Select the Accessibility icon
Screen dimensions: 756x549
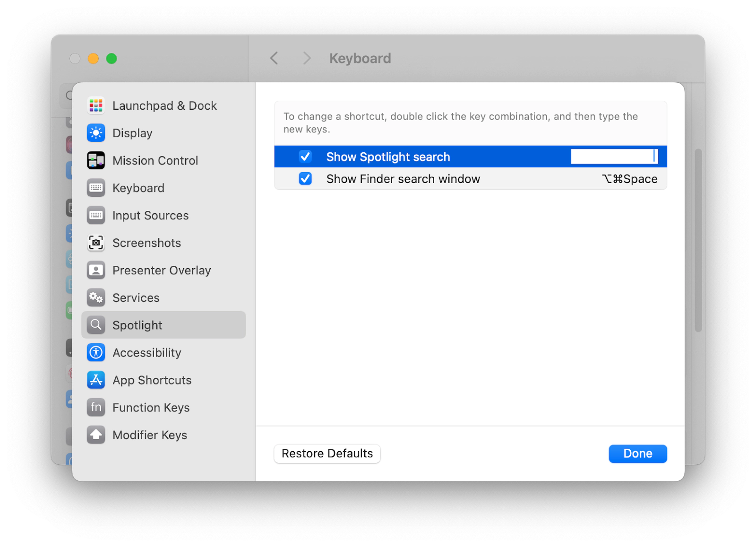pyautogui.click(x=95, y=352)
